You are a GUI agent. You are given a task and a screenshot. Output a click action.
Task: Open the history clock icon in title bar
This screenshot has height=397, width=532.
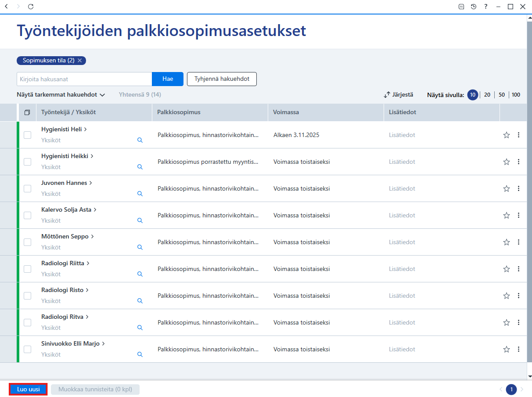[x=474, y=7]
